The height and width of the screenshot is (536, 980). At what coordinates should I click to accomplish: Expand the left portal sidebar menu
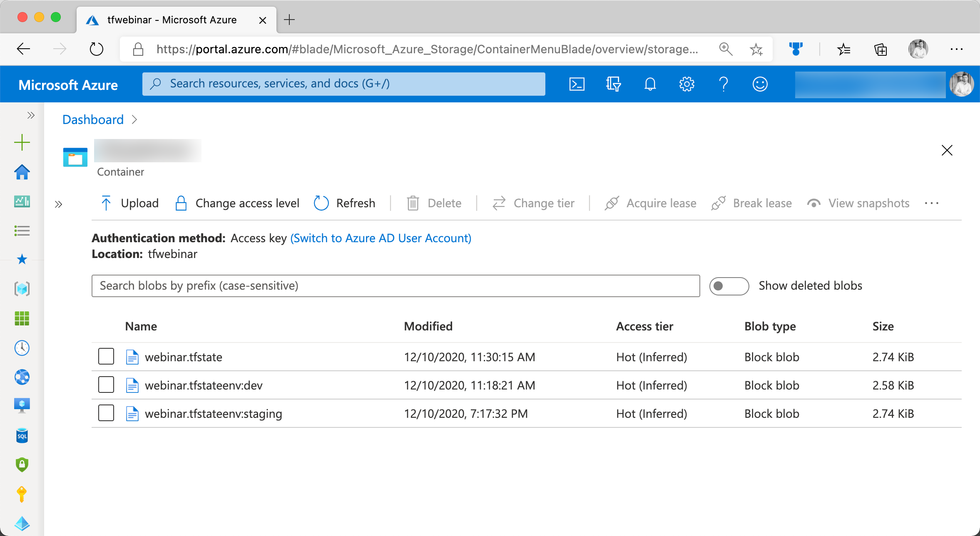(x=31, y=115)
